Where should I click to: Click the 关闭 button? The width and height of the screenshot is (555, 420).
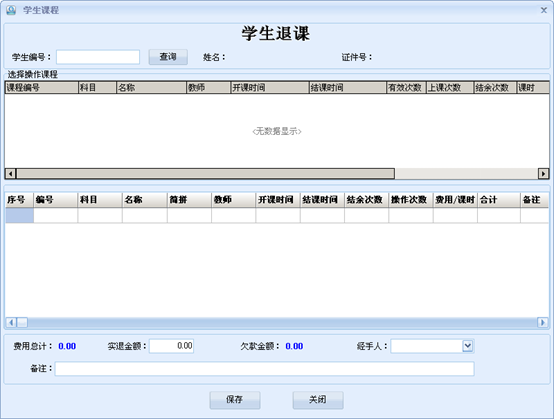(x=318, y=400)
